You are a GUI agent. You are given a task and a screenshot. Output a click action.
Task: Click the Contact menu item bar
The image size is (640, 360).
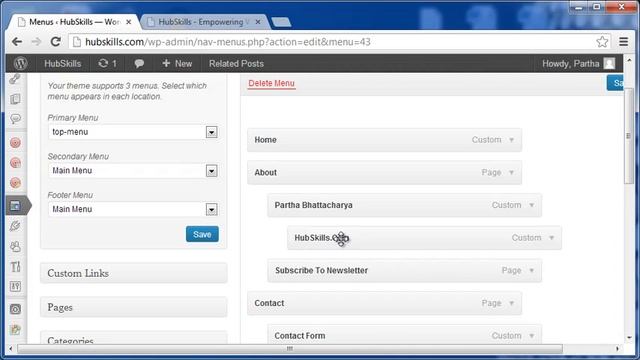(x=384, y=303)
